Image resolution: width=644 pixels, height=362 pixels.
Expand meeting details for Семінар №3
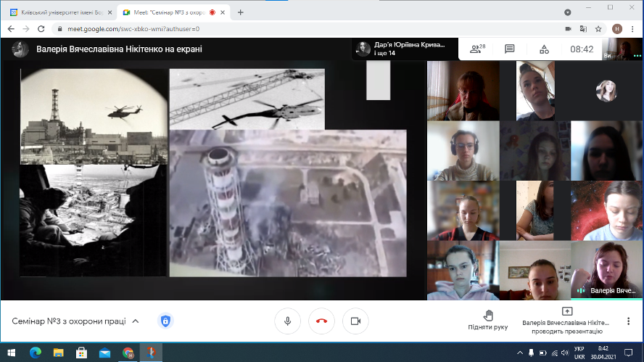[x=135, y=321]
